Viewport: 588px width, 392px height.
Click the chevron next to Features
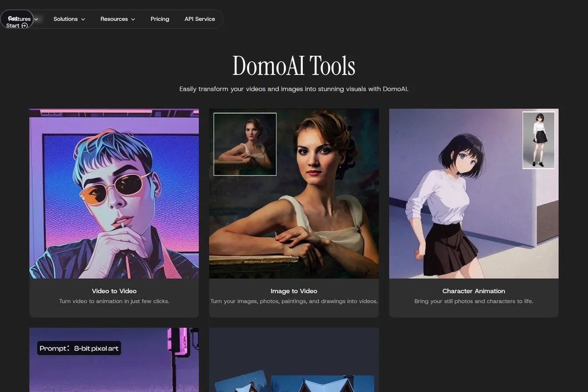[36, 19]
